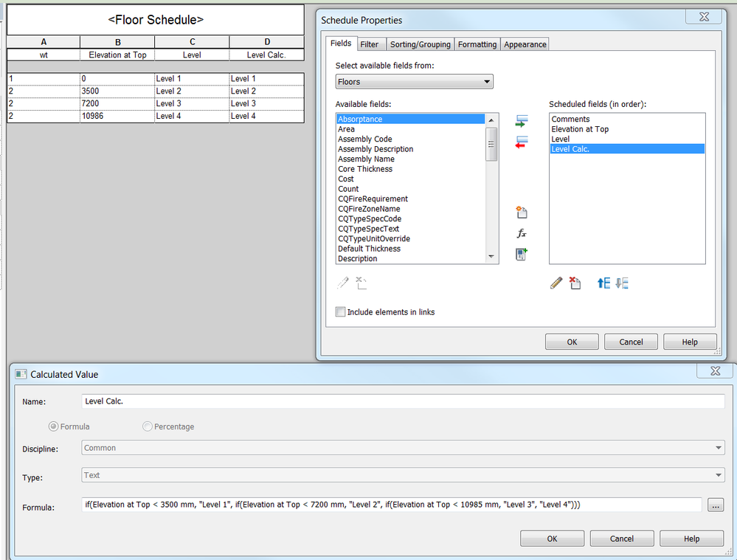
Task: Select CQFireZoneName in Available fields
Action: coord(411,208)
